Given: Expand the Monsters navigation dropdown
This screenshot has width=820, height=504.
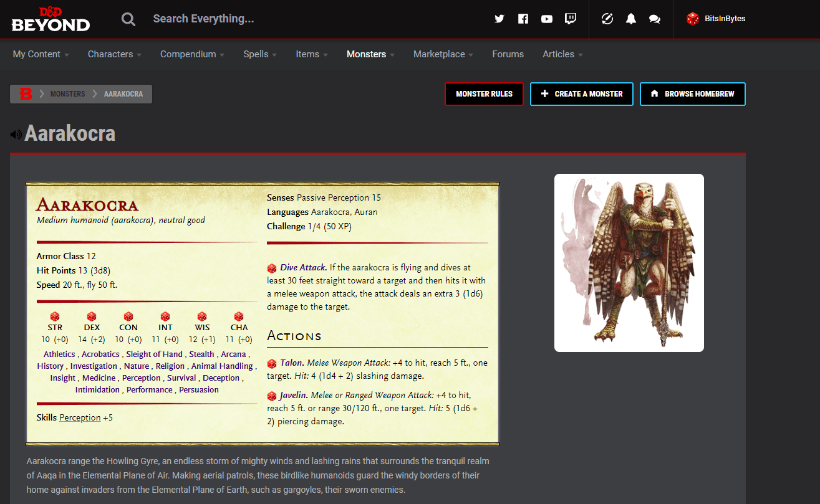Looking at the screenshot, I should (x=370, y=54).
